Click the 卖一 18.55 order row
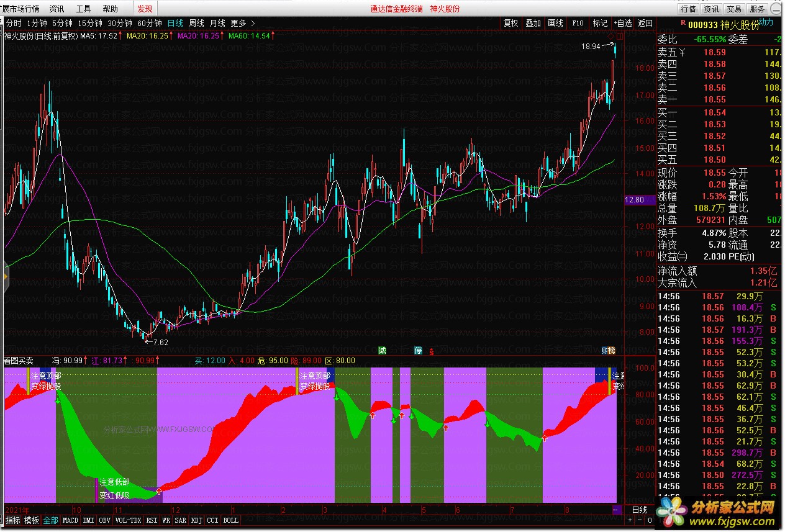 point(720,99)
